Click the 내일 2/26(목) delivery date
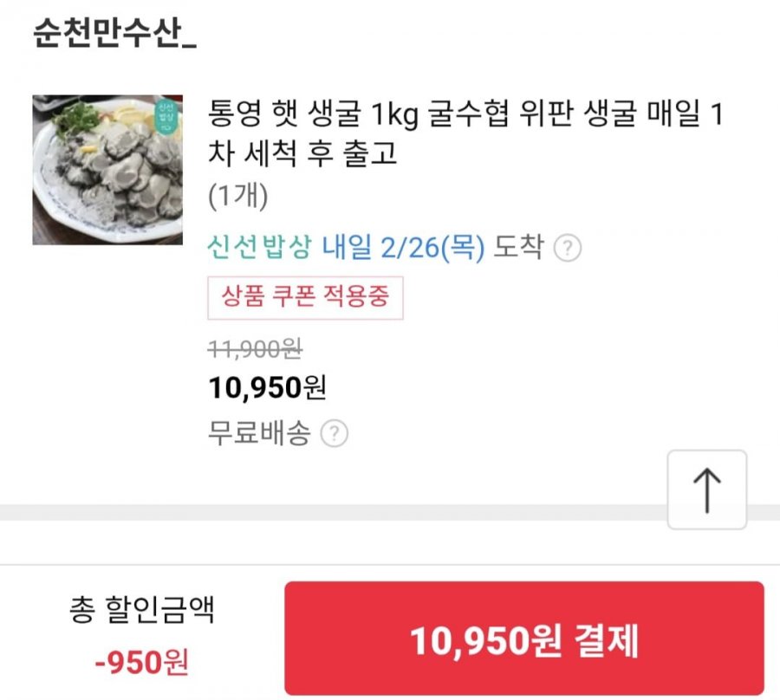The height and width of the screenshot is (700, 780). pos(404,249)
